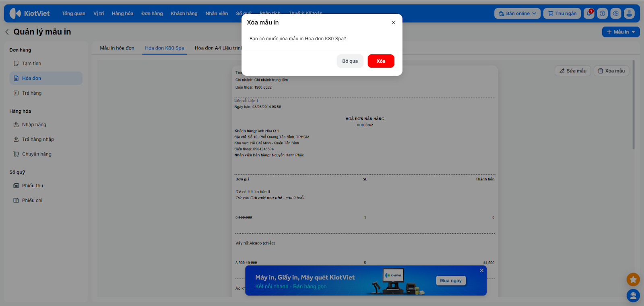Click the Khách hàng: Anh Hòa Q.1 line

(x=257, y=131)
